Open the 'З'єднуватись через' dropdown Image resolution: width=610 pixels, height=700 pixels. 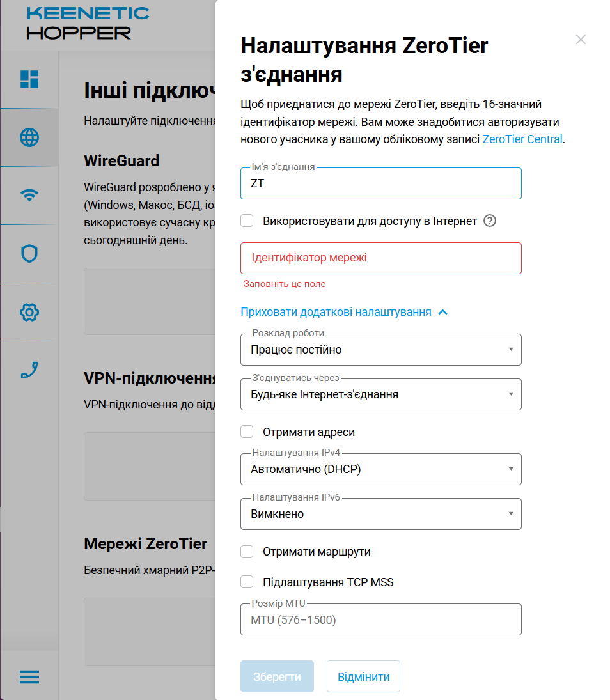380,394
